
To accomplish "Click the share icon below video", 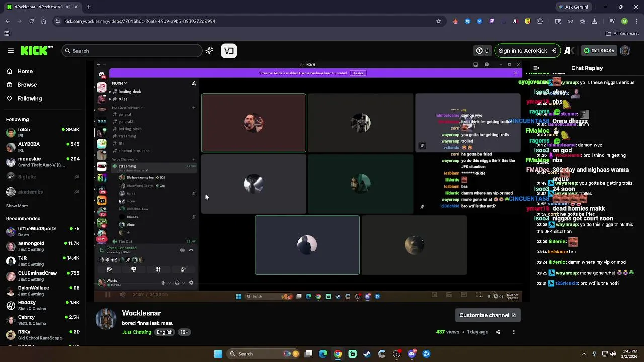I will click(498, 332).
